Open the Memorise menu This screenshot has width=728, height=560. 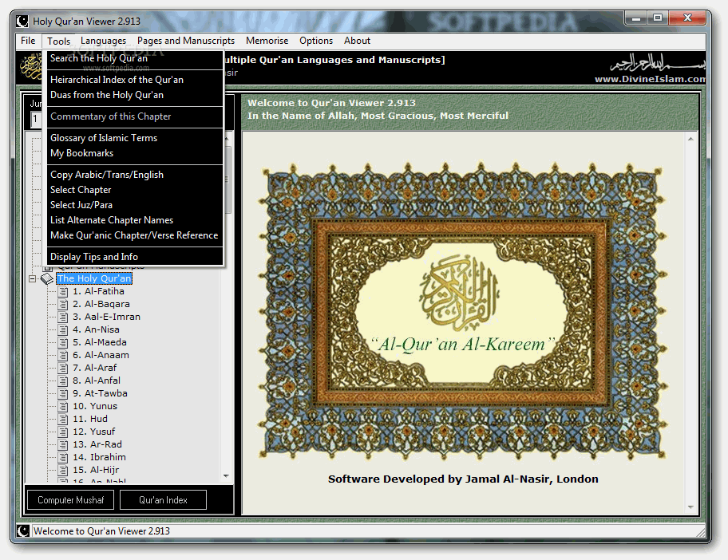click(x=267, y=41)
